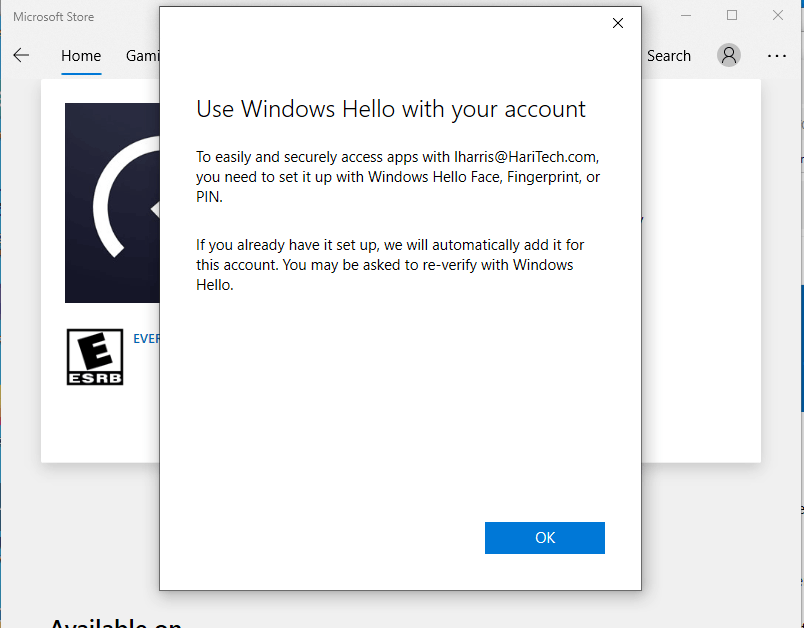
Task: Open Search in Microsoft Store
Action: (x=669, y=55)
